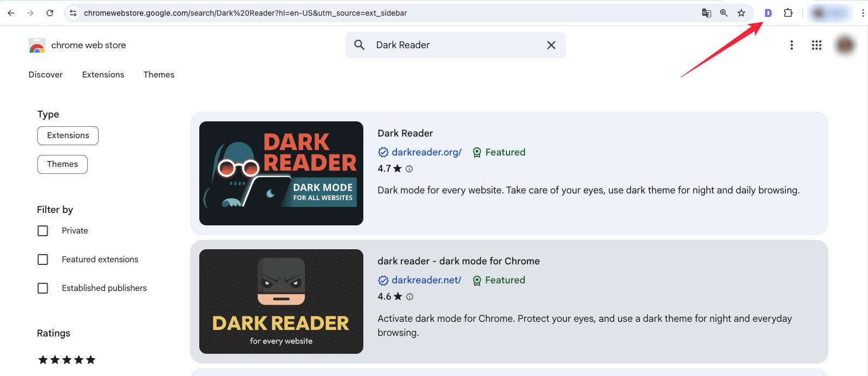
Task: Open the Dark Reader promo thumbnail
Action: point(281,173)
